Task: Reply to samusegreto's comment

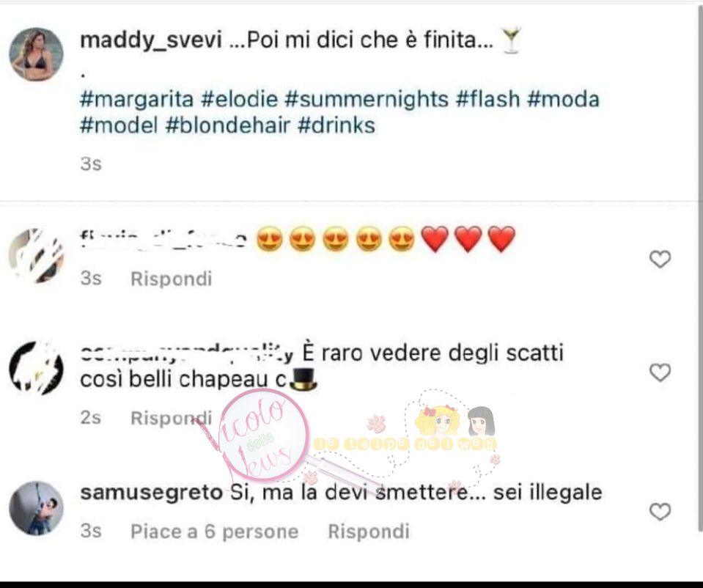Action: (369, 532)
